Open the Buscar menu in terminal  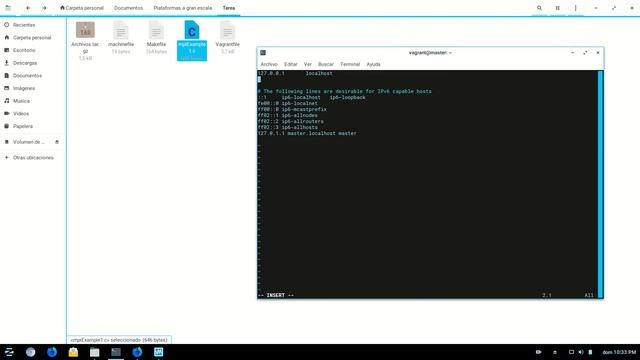(x=326, y=64)
